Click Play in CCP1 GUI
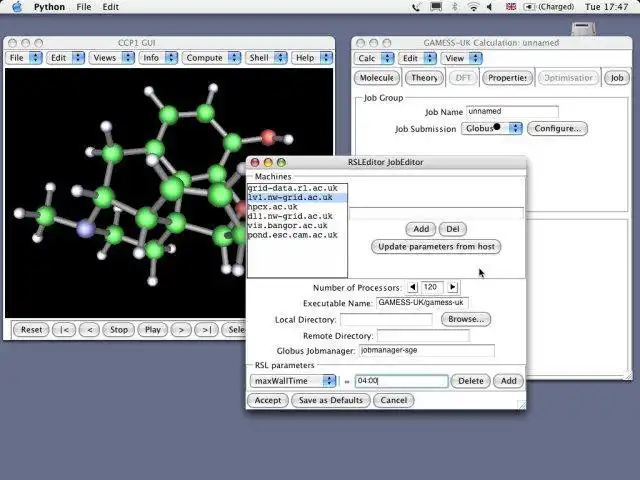640x480 pixels. coord(153,329)
